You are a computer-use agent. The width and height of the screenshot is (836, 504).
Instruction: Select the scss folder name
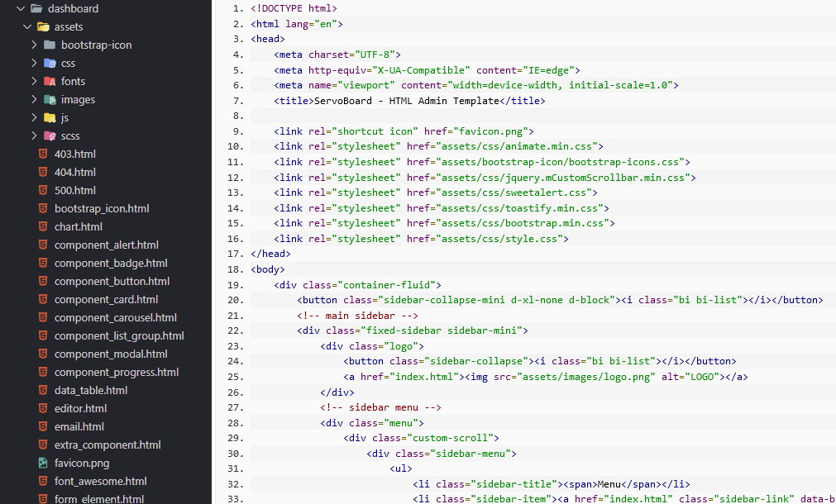tap(70, 136)
